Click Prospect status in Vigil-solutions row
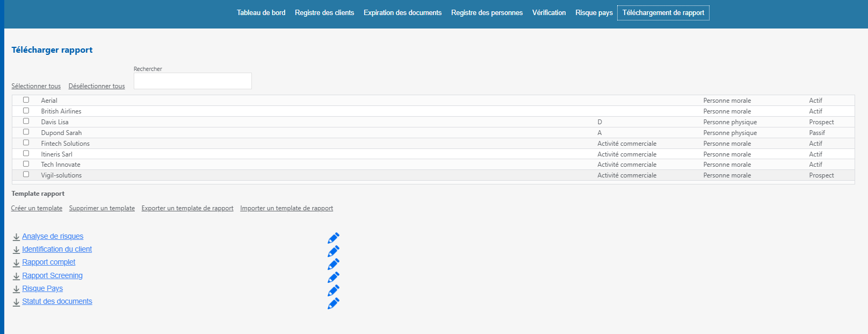Image resolution: width=868 pixels, height=334 pixels. [821, 175]
